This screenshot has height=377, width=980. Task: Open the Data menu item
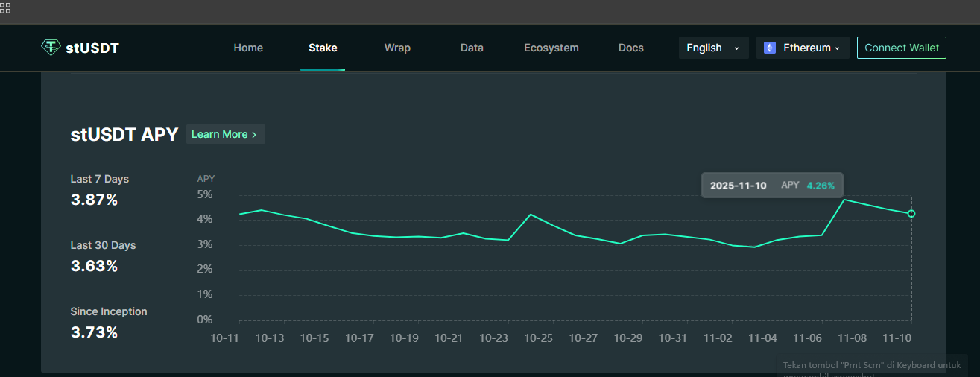(x=472, y=48)
